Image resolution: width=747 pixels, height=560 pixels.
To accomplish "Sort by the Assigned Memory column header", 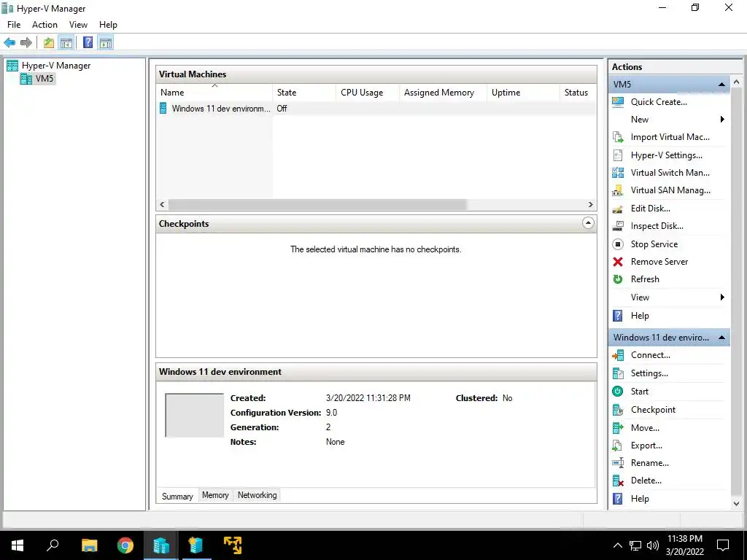I will (444, 93).
